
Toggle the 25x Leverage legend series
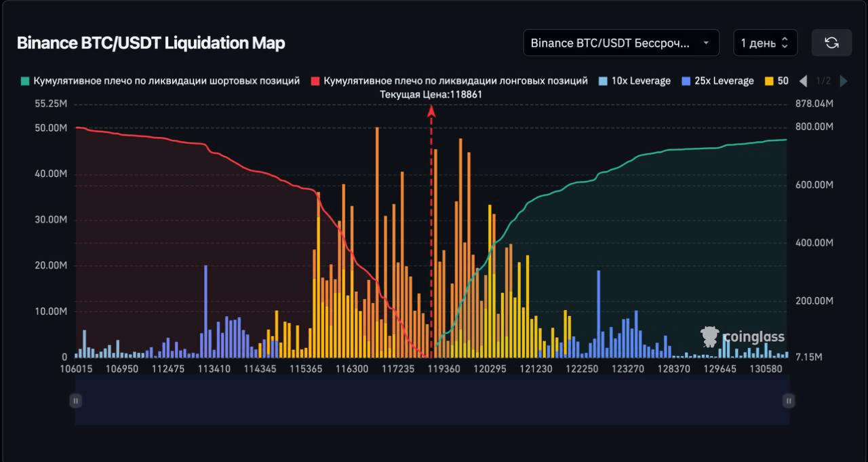point(717,81)
